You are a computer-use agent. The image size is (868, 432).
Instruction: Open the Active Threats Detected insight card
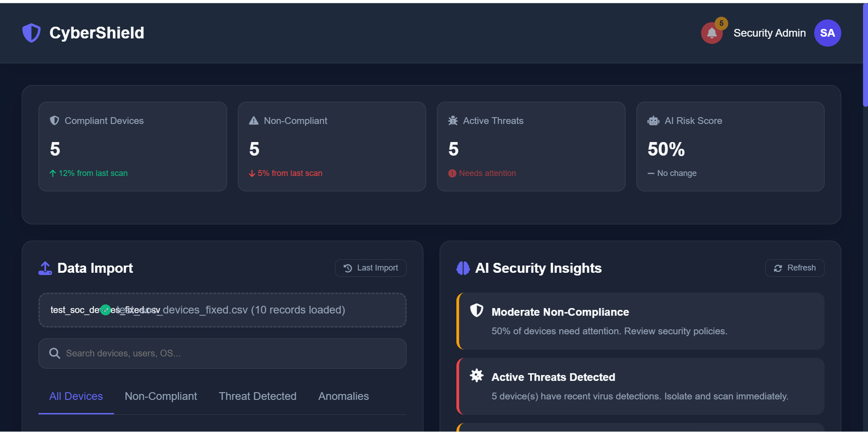640,386
